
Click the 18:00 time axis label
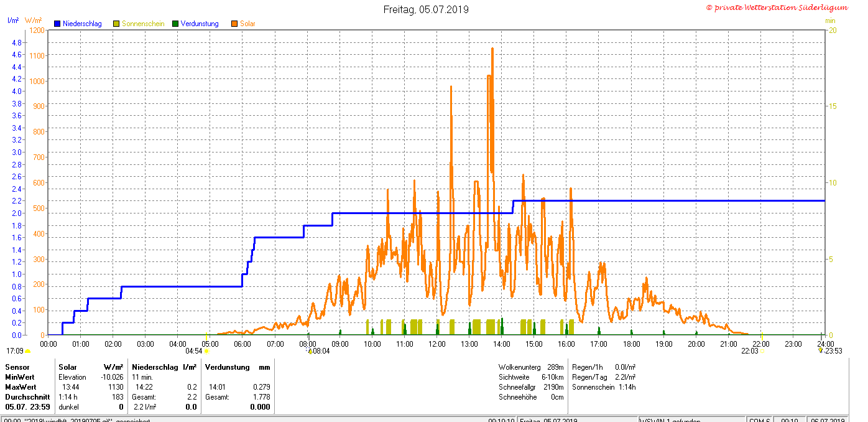coord(631,344)
